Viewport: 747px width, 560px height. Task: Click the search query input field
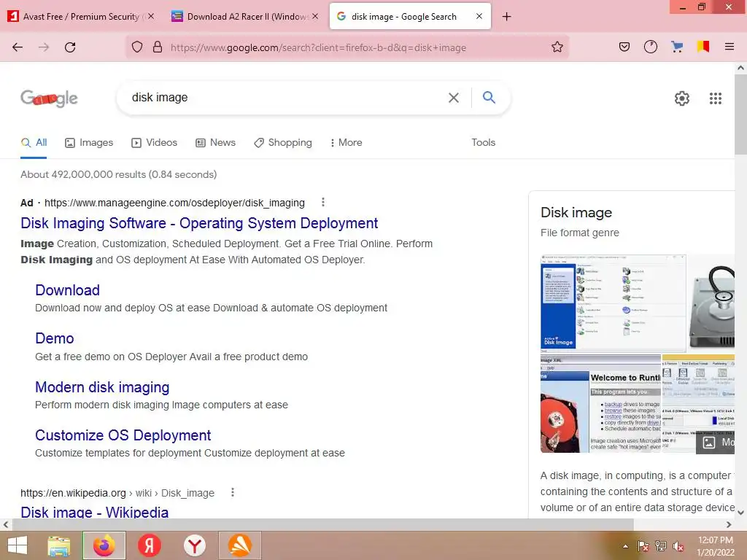[286, 98]
